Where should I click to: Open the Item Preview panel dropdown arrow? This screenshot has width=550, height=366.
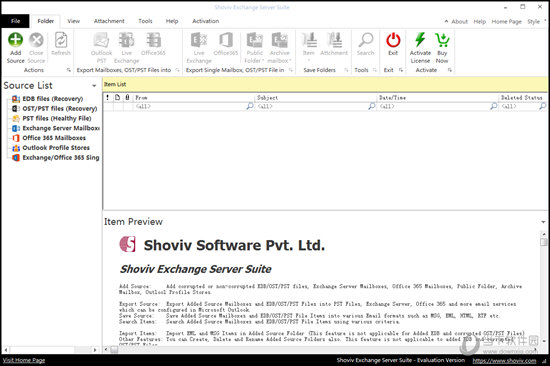(543, 222)
